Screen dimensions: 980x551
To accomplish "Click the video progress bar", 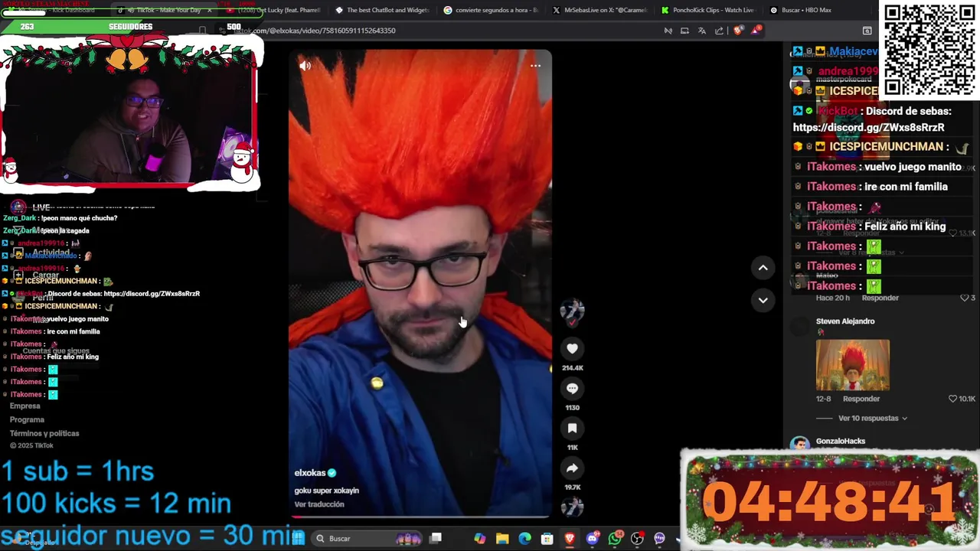I will tap(420, 517).
